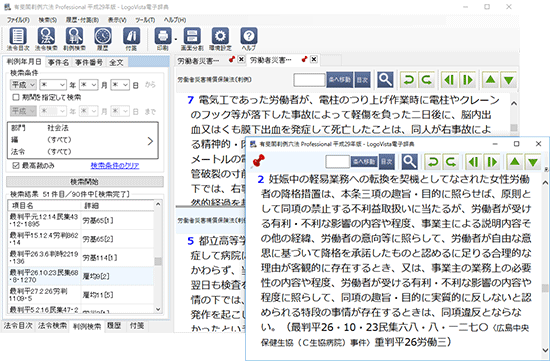Switch to the 事件名 search tab

58,62
